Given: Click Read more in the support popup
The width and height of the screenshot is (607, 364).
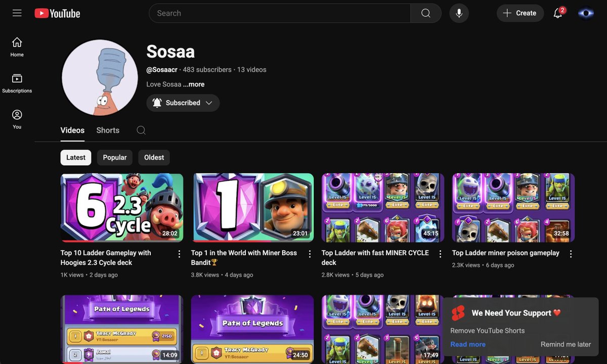Looking at the screenshot, I should coord(468,344).
